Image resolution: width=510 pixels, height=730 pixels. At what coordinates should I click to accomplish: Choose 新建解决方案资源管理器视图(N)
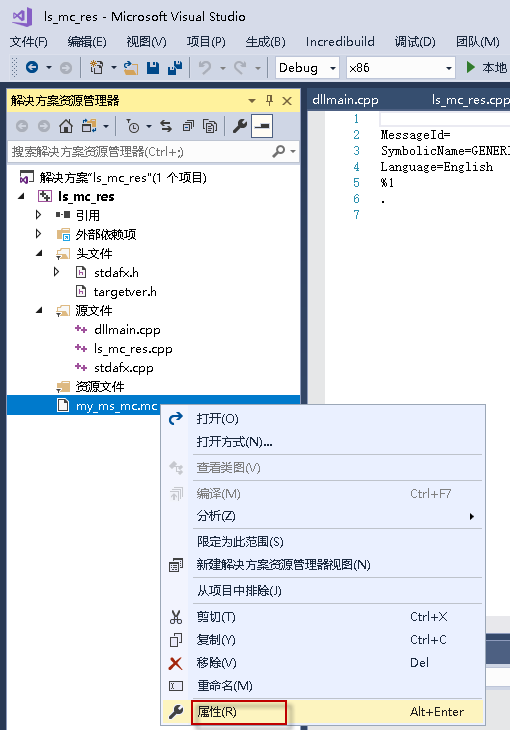click(x=323, y=565)
